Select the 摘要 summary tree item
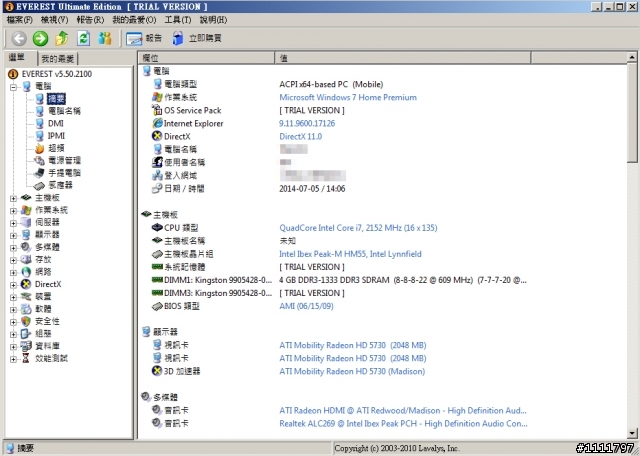This screenshot has height=456, width=640. pos(56,98)
